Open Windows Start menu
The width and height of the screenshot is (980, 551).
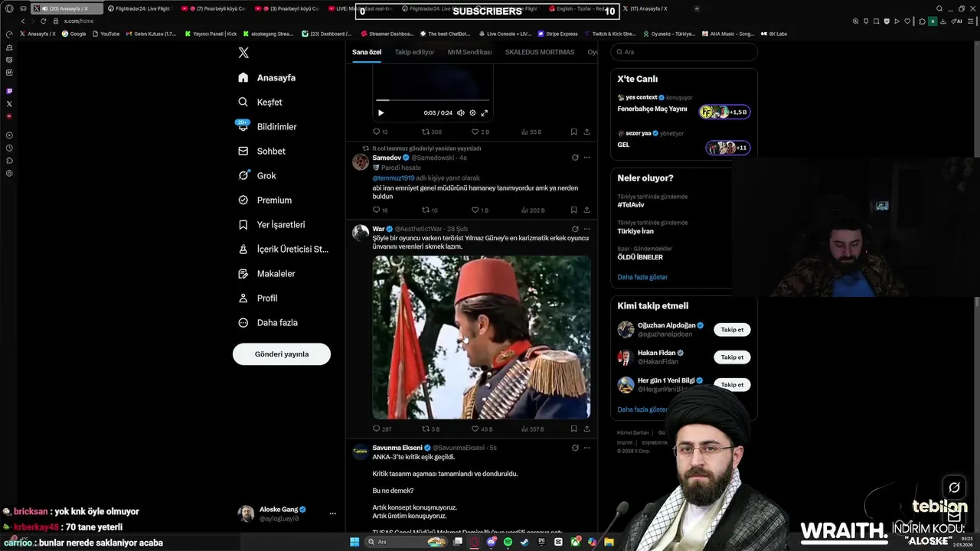click(354, 542)
